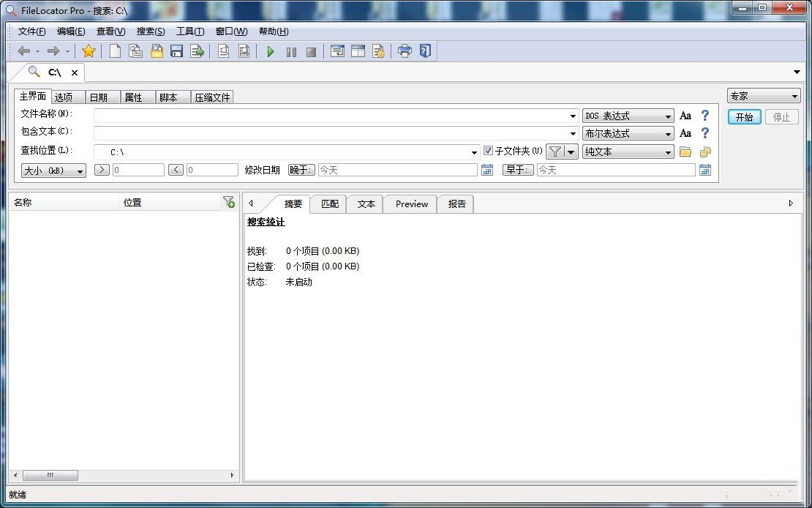812x508 pixels.
Task: Browse for folder with single folder icon
Action: point(685,152)
